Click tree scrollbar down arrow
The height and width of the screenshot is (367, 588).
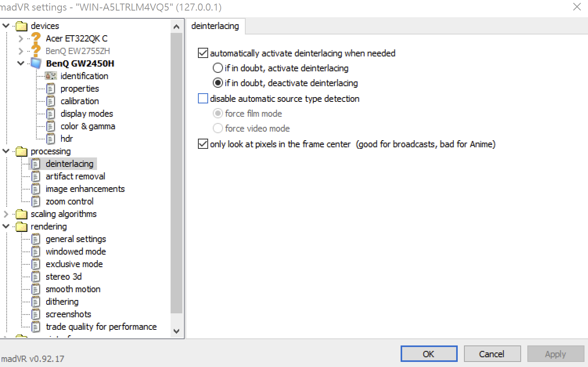176,331
